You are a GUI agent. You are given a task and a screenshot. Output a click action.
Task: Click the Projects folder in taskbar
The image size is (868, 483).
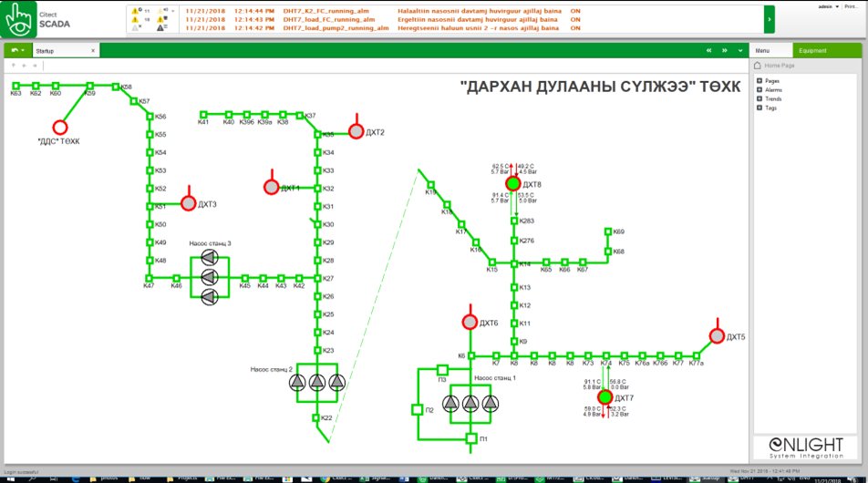(x=183, y=478)
